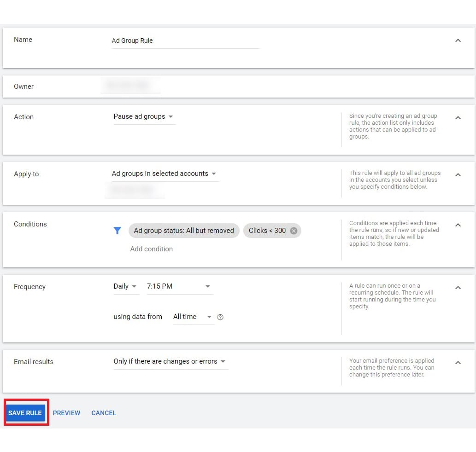The height and width of the screenshot is (452, 476).
Task: Remove the Clicks < 300 condition
Action: (294, 231)
